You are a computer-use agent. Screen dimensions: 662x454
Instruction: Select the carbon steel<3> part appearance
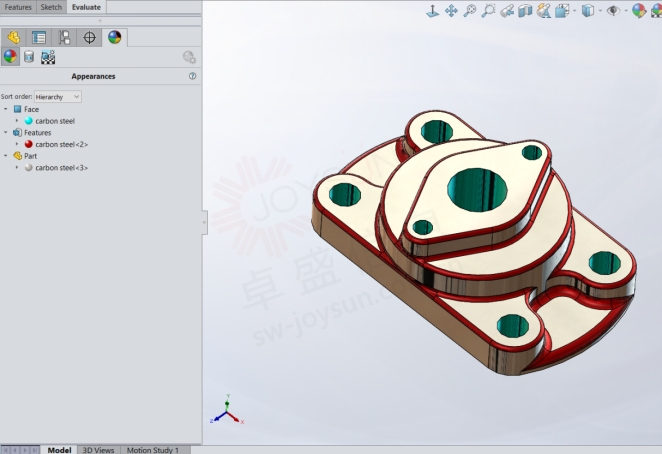point(60,167)
